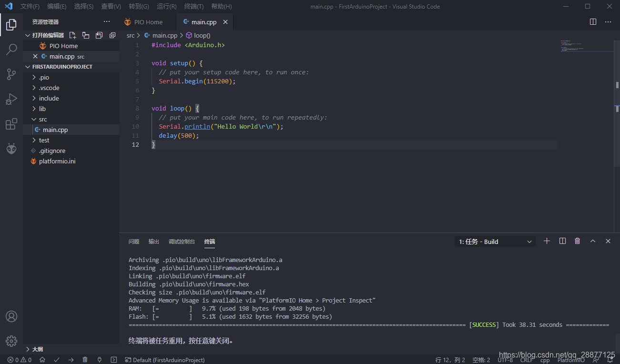Click the toggle vertical/horizontal editor layout icon in open editors
Screen dimensions: 620x364
[86, 35]
